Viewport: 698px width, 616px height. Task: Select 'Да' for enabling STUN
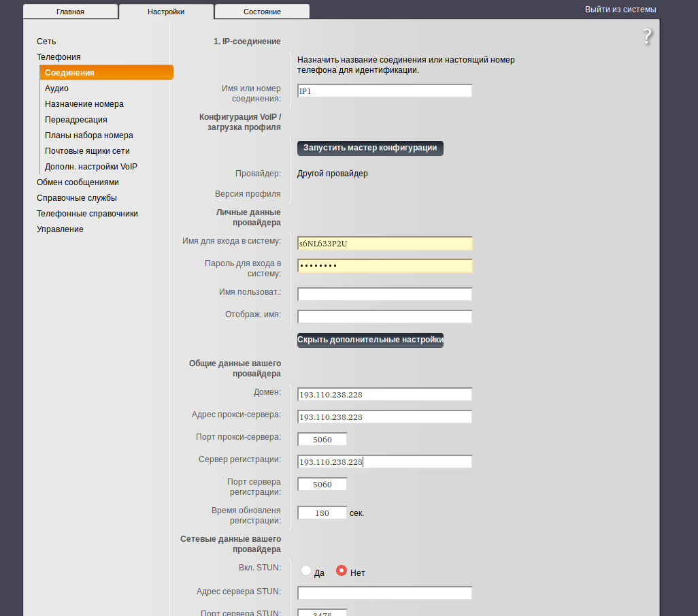pos(306,571)
